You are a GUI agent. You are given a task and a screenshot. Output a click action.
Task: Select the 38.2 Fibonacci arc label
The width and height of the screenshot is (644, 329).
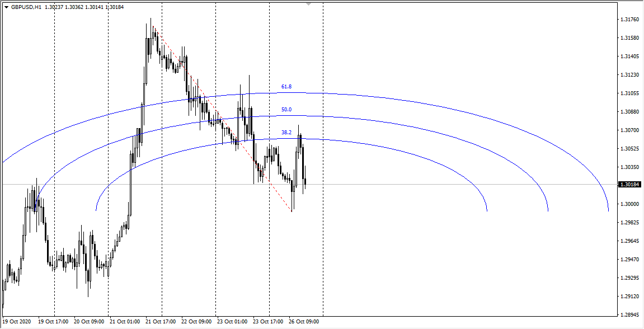click(286, 133)
